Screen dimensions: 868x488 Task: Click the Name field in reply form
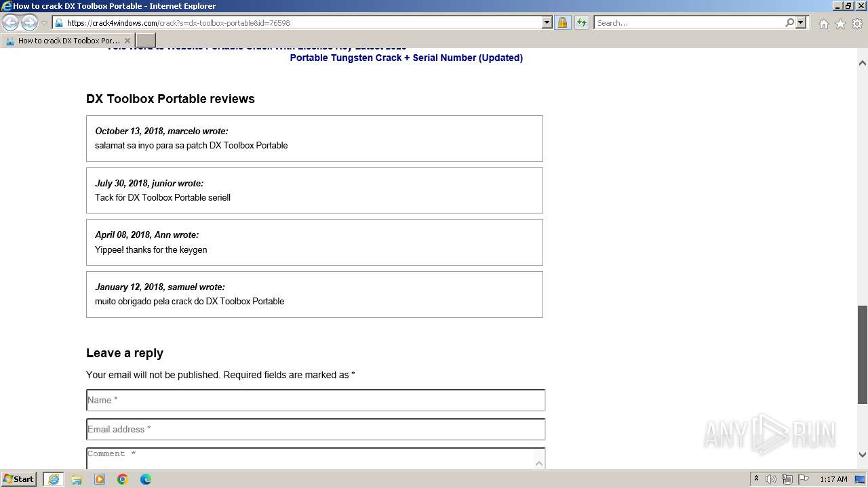(316, 400)
